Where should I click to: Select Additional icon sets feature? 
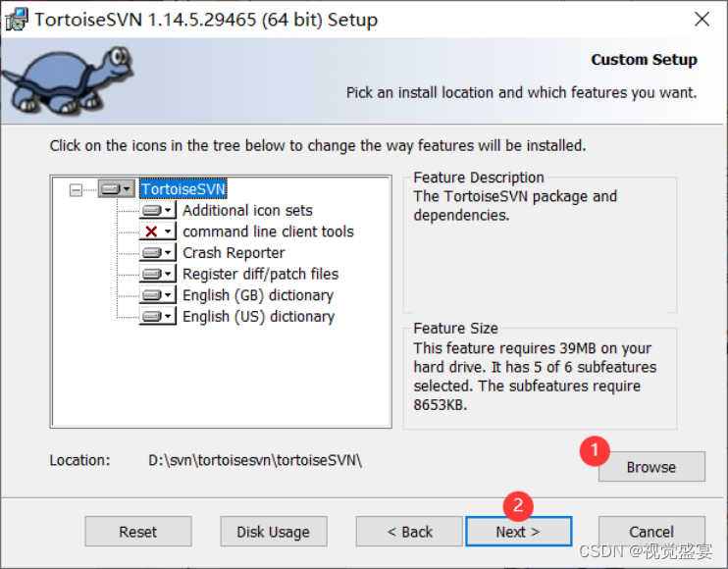(247, 210)
